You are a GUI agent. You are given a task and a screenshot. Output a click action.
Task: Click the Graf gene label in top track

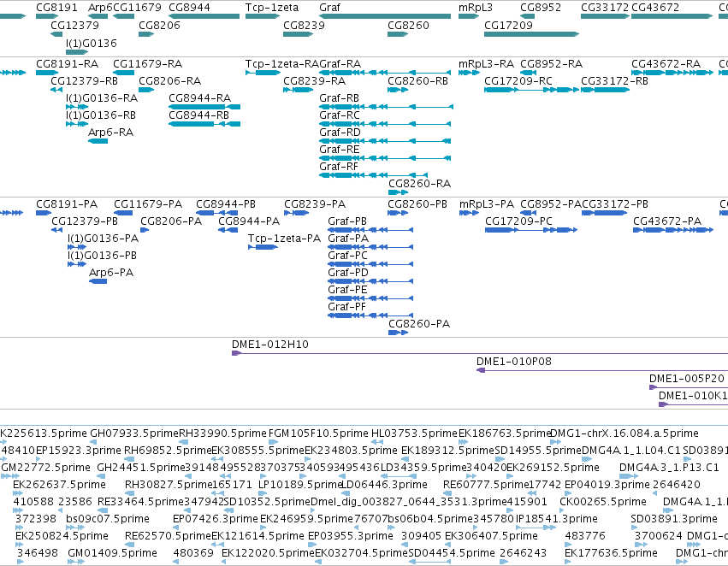pos(329,8)
